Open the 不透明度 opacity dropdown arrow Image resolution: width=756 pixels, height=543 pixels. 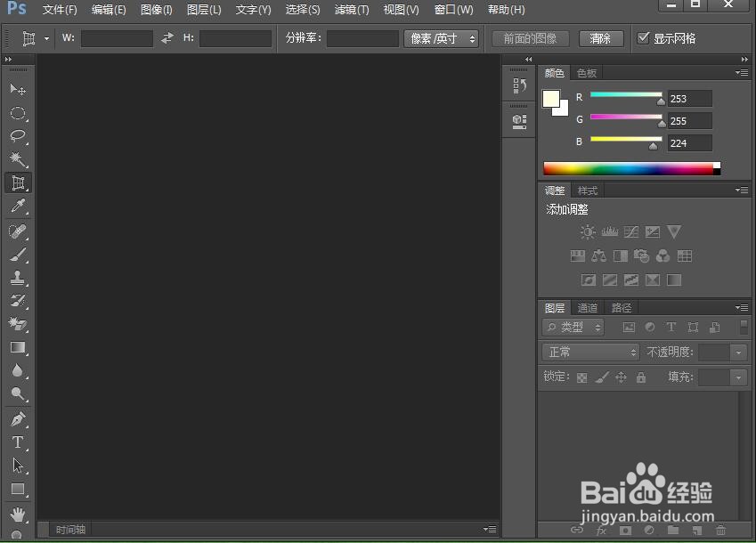point(739,353)
